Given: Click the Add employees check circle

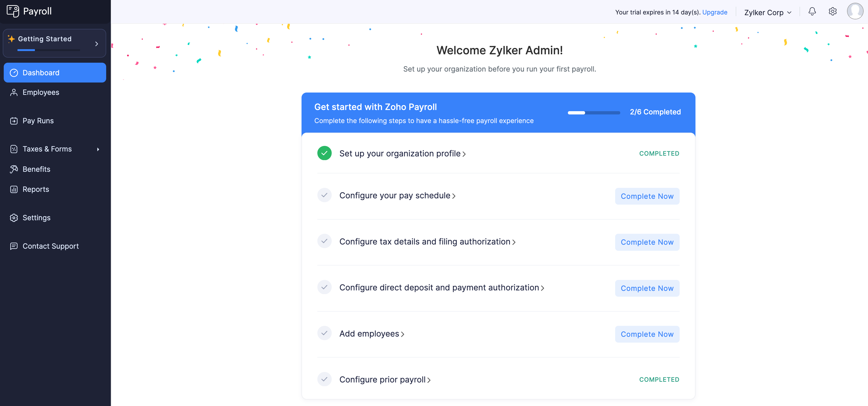Looking at the screenshot, I should coord(324,333).
